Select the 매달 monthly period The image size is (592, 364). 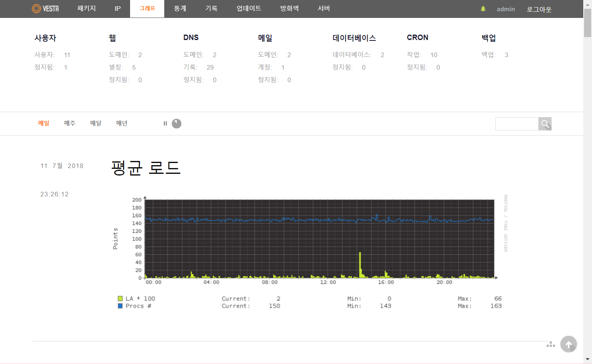96,123
